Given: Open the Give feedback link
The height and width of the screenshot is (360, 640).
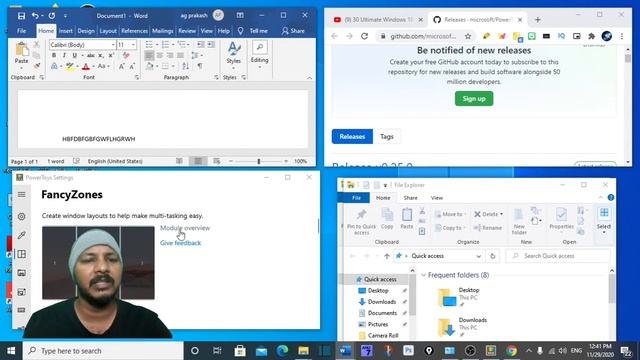Looking at the screenshot, I should click(180, 243).
